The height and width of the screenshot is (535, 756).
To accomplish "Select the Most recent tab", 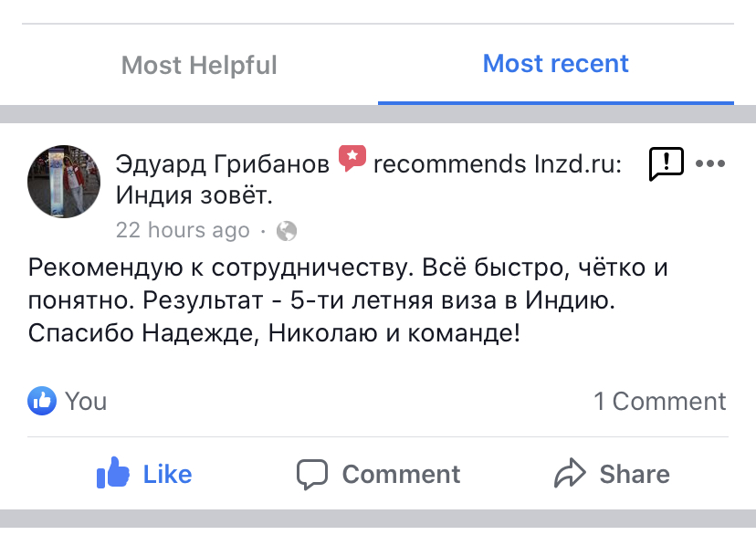I will point(555,64).
